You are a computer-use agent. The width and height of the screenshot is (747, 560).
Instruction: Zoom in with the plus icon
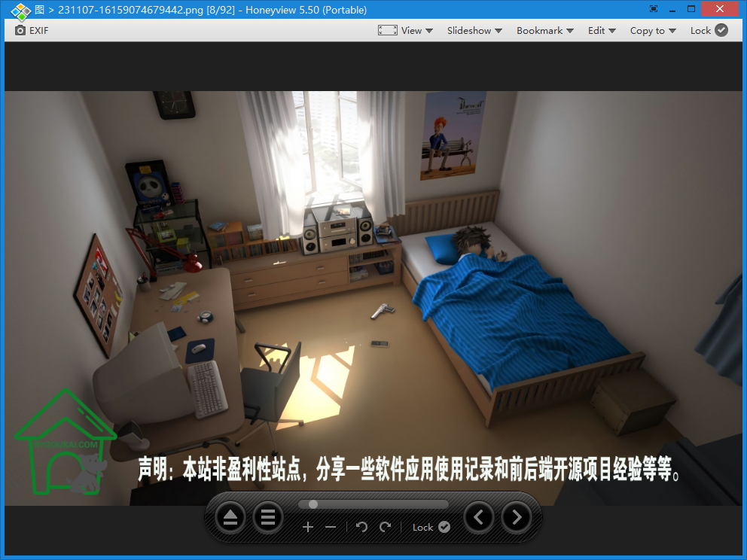(308, 527)
